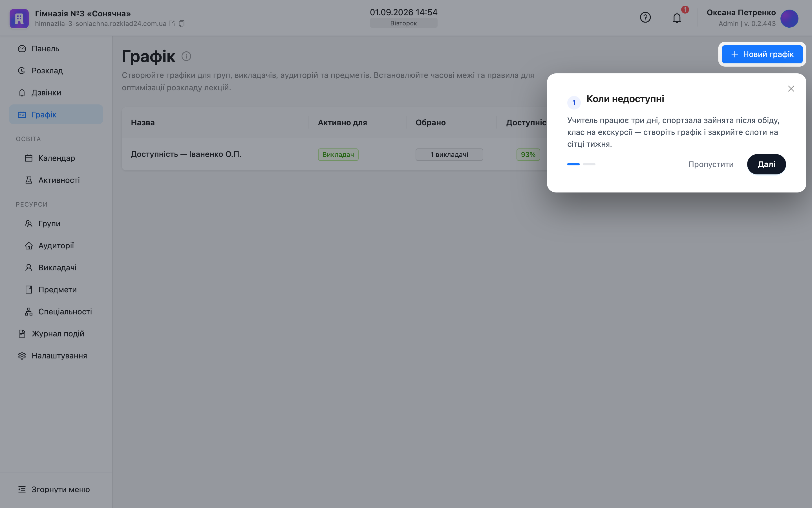Go to Розклад section
Viewport: 812px width, 508px height.
click(x=56, y=71)
